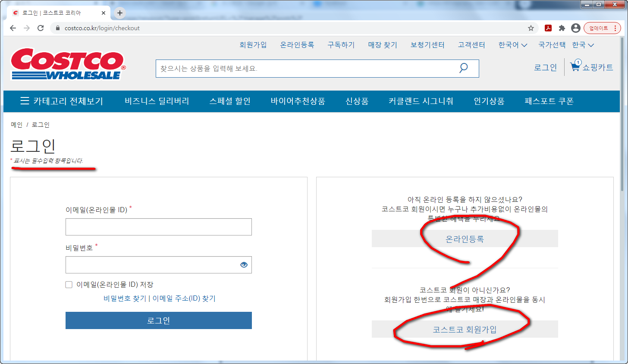This screenshot has height=364, width=628.
Task: Open the Chrome profile avatar icon
Action: pyautogui.click(x=575, y=28)
